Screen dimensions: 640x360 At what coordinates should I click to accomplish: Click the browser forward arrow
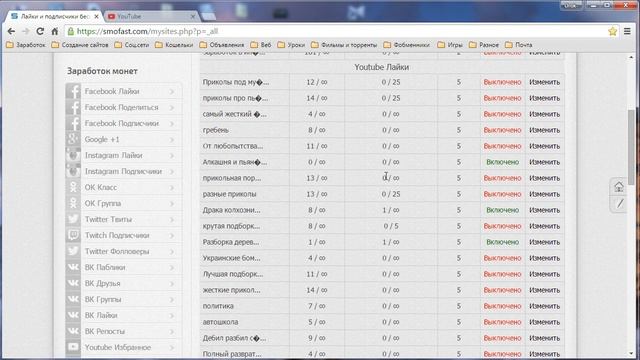25,31
